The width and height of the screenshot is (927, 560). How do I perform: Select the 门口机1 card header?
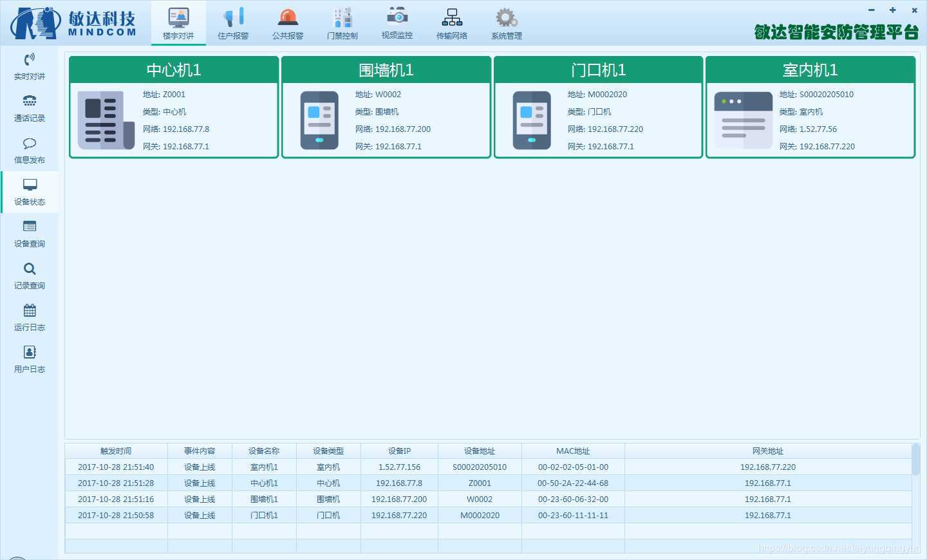(598, 70)
